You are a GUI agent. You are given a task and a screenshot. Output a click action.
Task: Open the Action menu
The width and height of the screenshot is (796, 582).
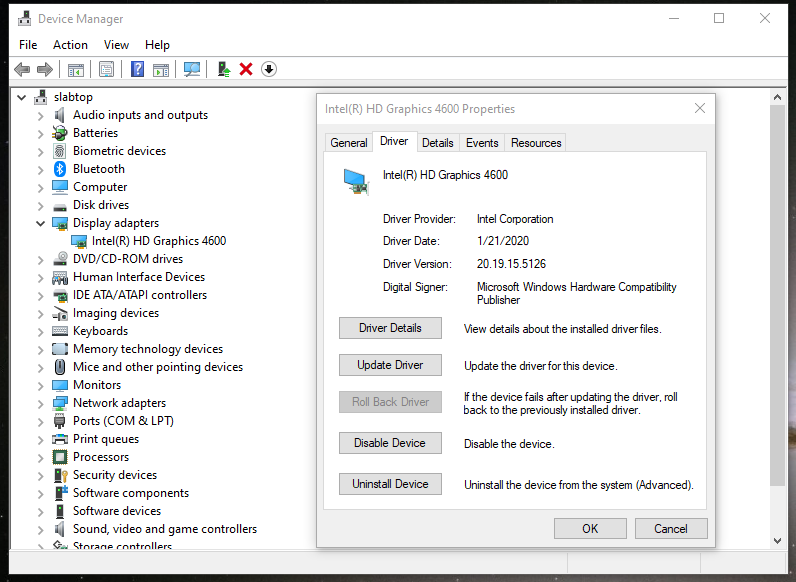[x=70, y=45]
